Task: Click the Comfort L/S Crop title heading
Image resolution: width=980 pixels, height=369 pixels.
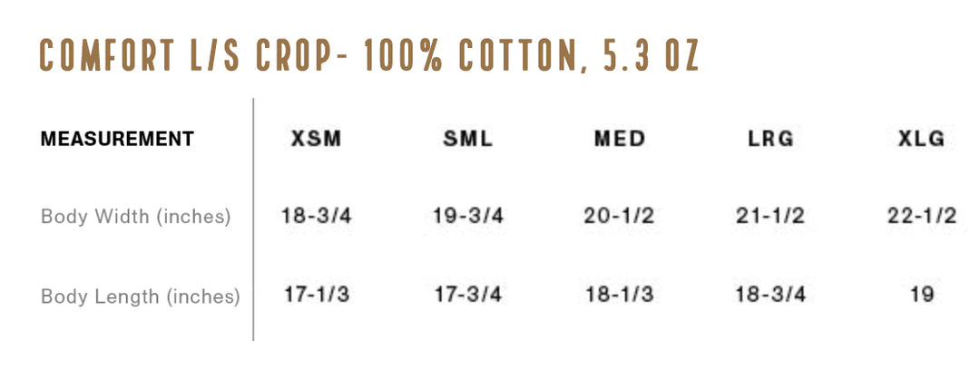Action: click(368, 56)
